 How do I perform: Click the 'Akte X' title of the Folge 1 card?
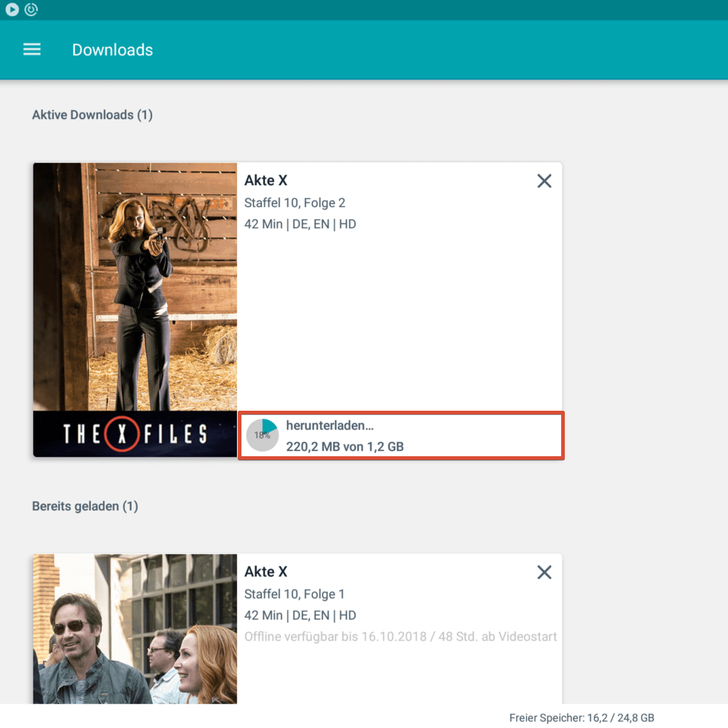click(x=266, y=571)
